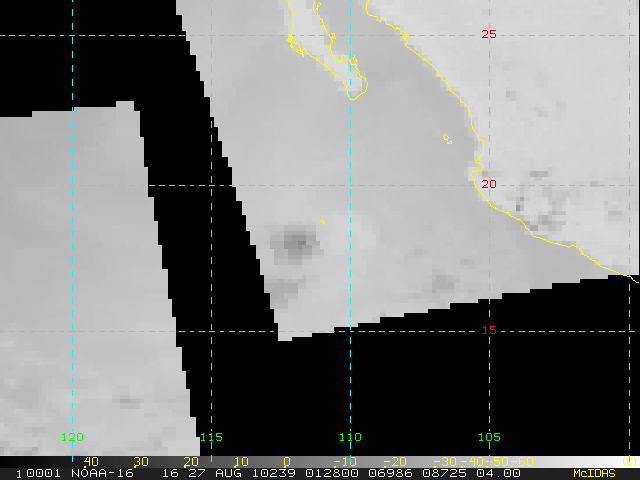Click the red latitude label 20
Screen dimensions: 640x480
[x=489, y=184]
